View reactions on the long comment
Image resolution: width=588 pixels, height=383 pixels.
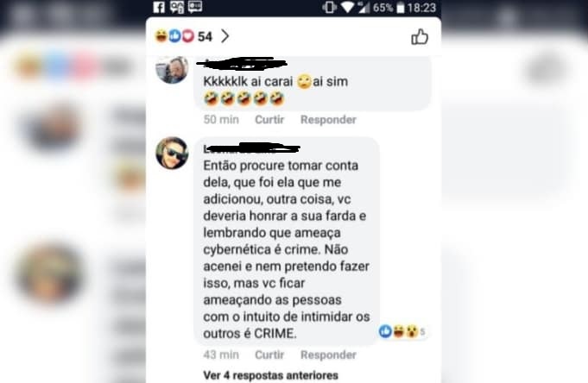[x=401, y=331]
